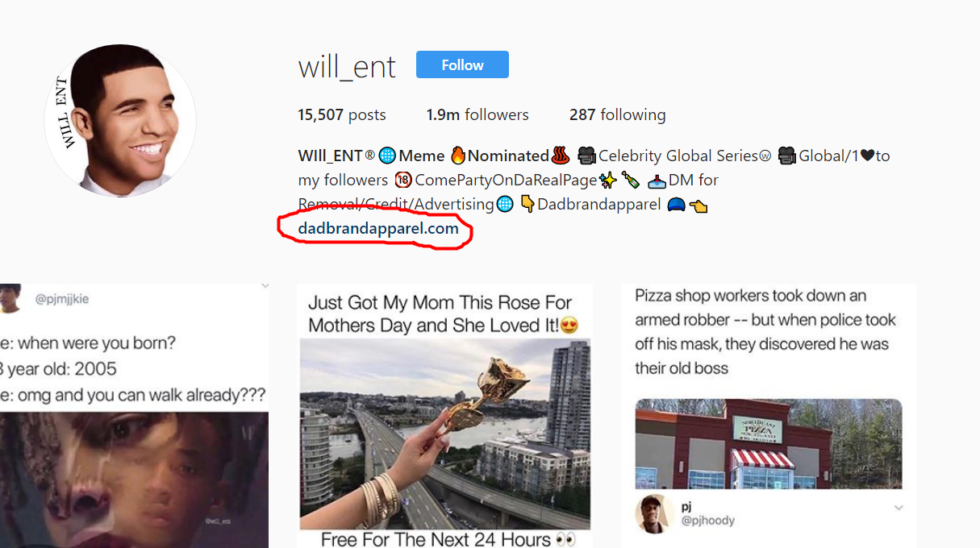This screenshot has height=548, width=980.
Task: Click the 15,507 posts count
Action: pos(342,114)
